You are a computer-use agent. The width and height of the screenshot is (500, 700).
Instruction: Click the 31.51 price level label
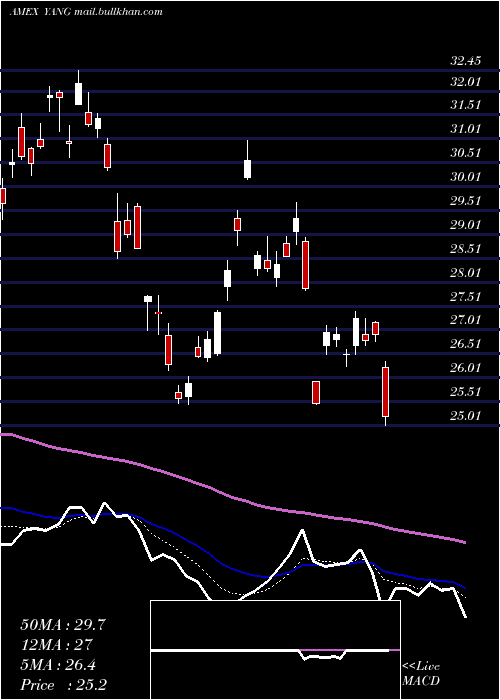click(466, 105)
